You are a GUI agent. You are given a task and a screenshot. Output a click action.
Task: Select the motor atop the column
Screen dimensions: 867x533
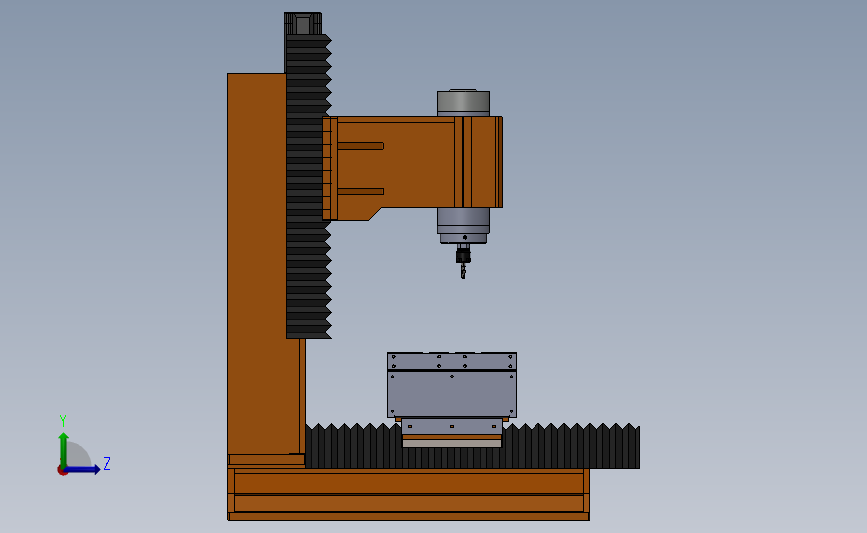coord(302,24)
